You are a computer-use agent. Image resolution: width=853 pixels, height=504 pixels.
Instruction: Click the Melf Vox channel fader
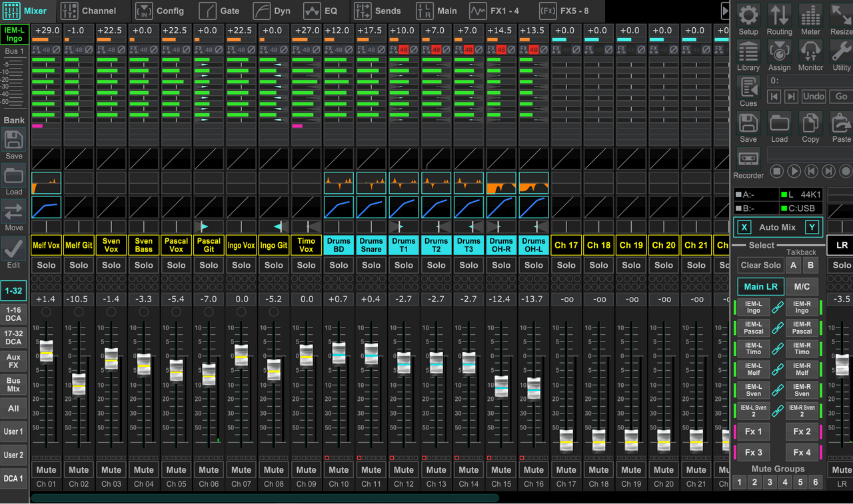tap(46, 351)
